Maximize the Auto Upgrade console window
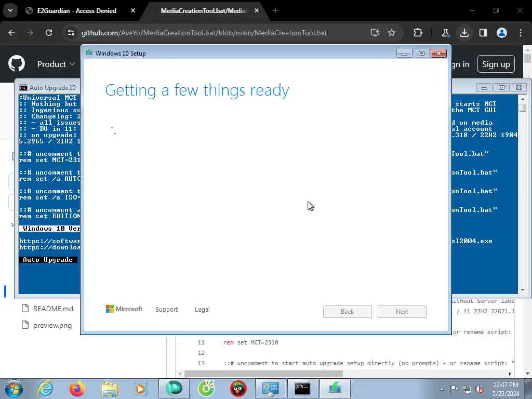532x399 pixels. click(501, 88)
